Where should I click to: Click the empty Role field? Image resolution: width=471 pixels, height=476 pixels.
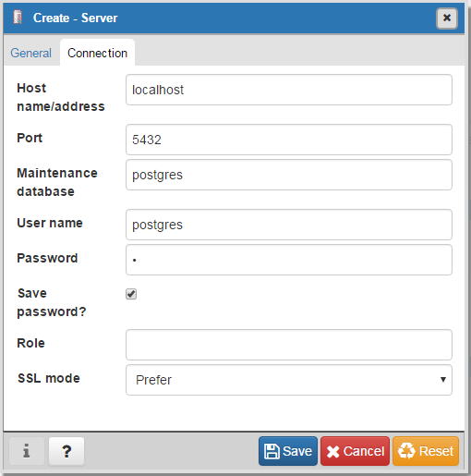pos(289,345)
